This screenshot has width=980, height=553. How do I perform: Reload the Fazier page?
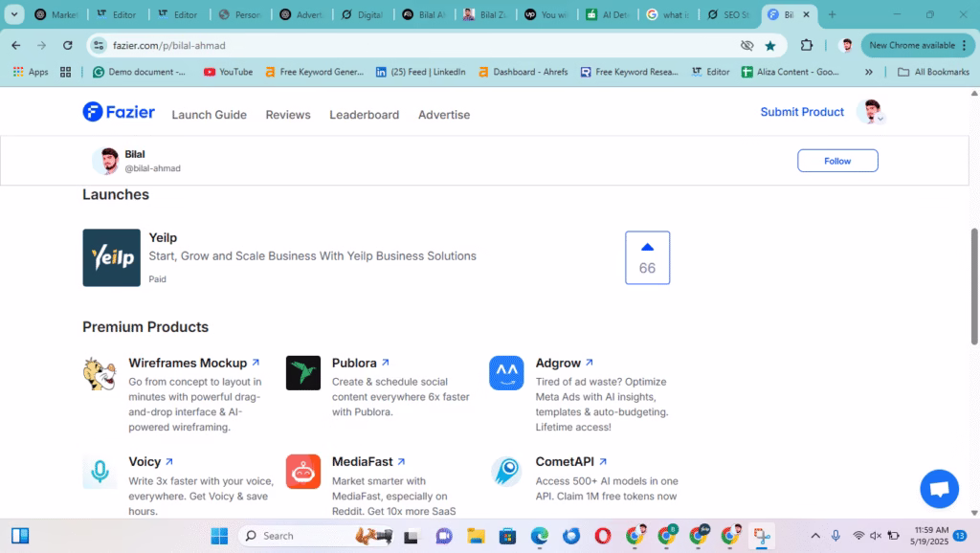pos(68,46)
